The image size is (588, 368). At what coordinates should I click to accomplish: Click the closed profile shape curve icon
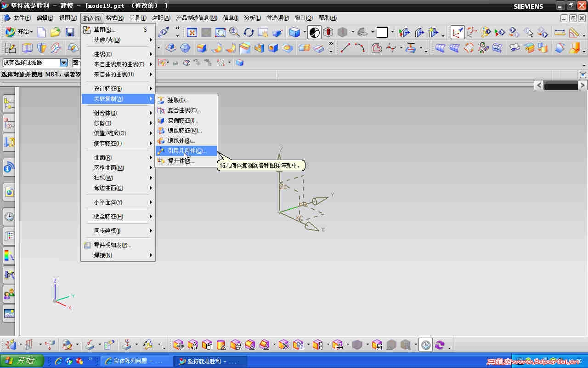click(x=377, y=47)
